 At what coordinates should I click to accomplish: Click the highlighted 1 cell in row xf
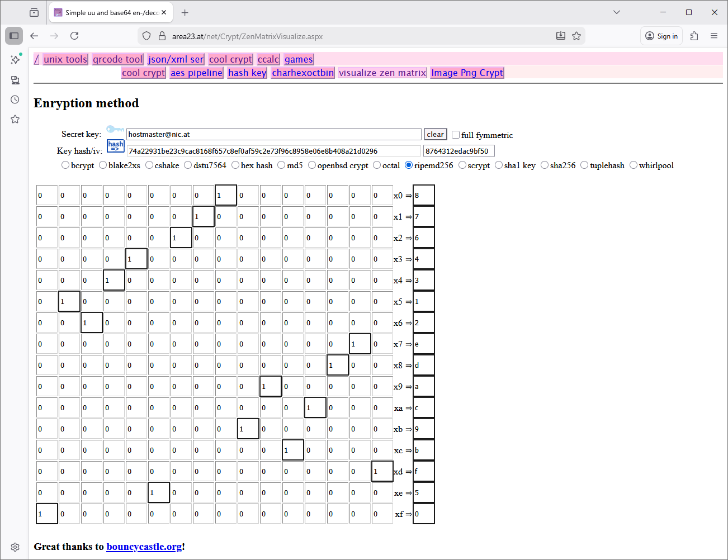(x=47, y=514)
